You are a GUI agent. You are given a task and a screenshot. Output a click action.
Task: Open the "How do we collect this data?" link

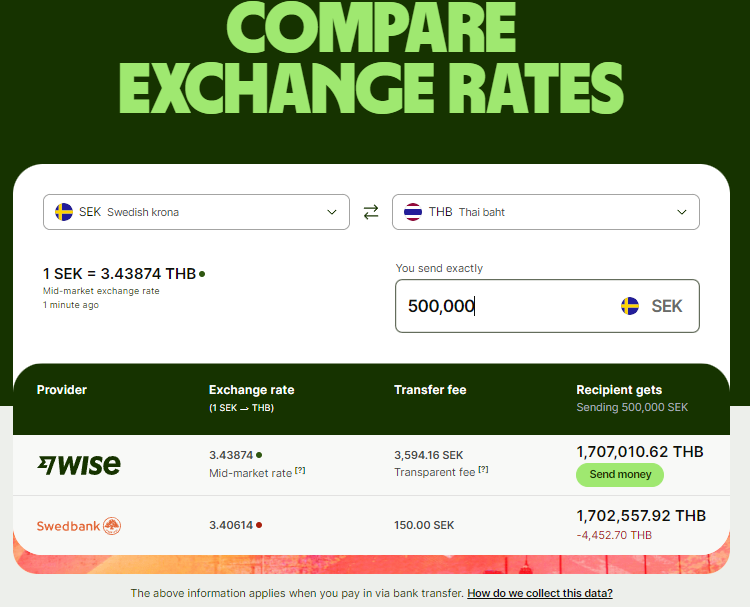(x=540, y=593)
